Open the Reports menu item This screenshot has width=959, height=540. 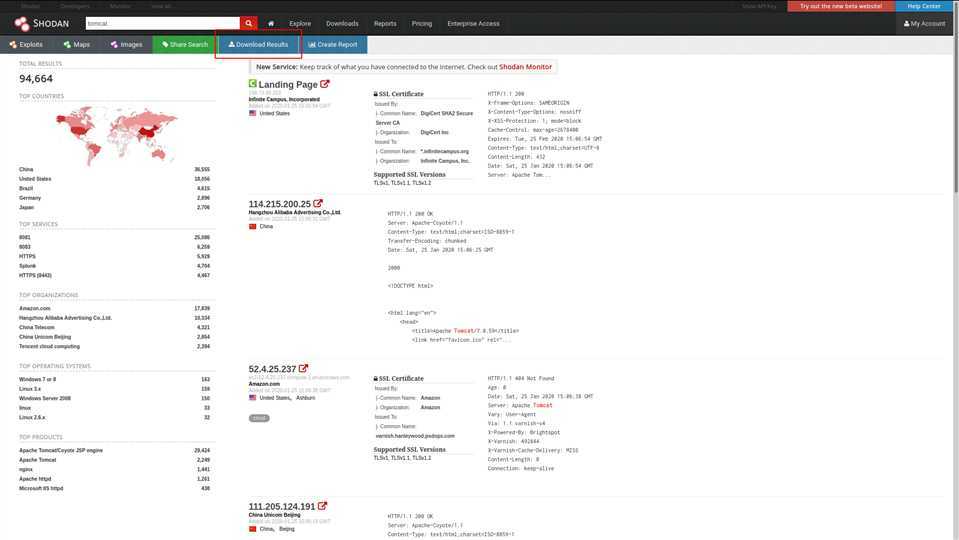(x=385, y=23)
